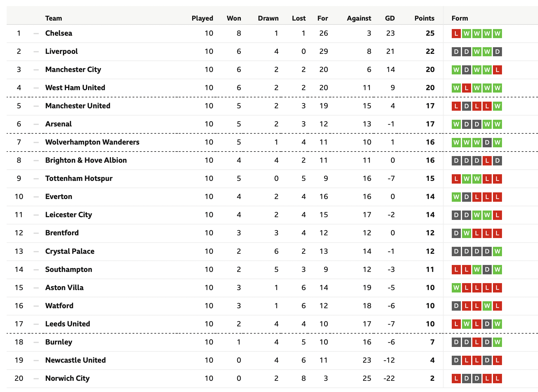This screenshot has width=538, height=392.
Task: Click the Points column header
Action: [424, 18]
